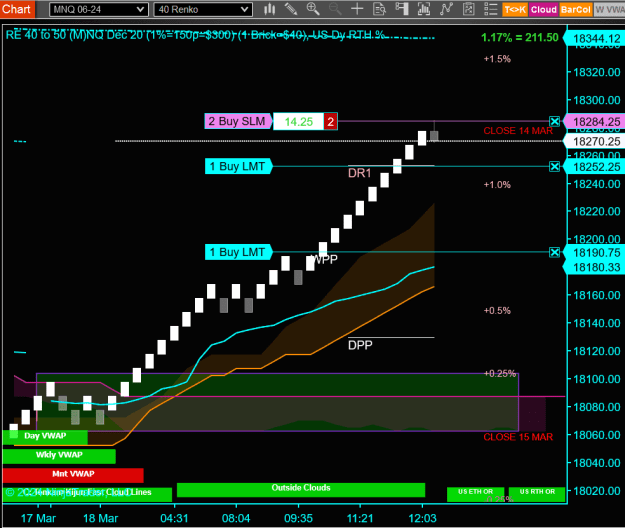625x528 pixels.
Task: Click the 12:03 time axis label
Action: coord(423,518)
